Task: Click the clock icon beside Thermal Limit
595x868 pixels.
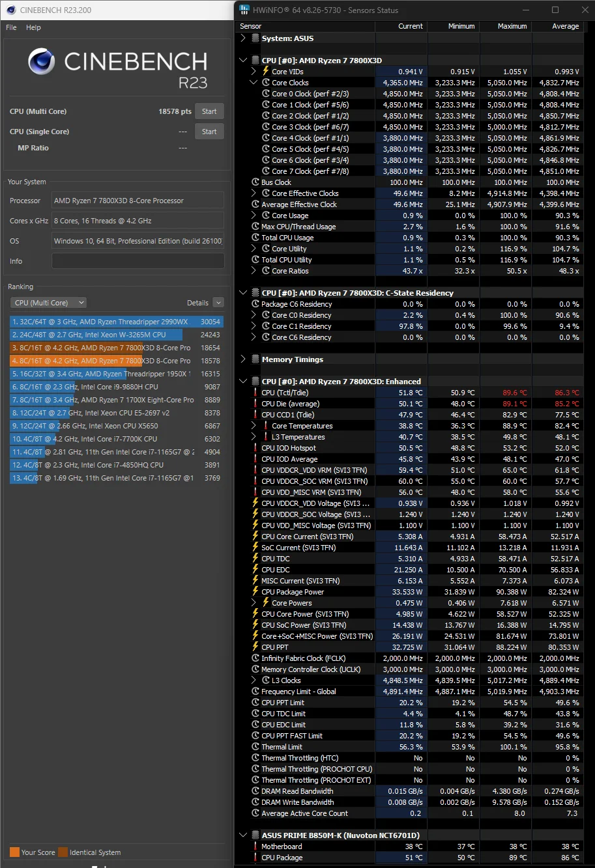Action: tap(255, 747)
